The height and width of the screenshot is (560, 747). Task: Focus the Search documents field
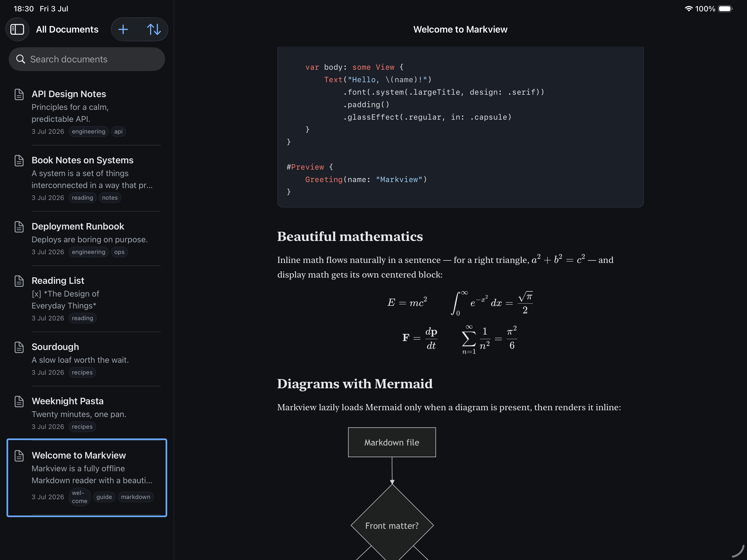(x=87, y=59)
